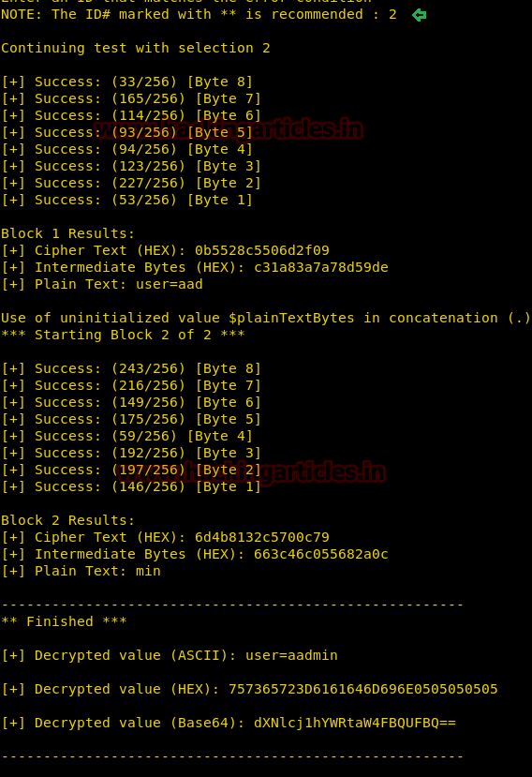Screen dimensions: 532x777
Task: Click the decrypted HEX value string
Action: (x=363, y=689)
